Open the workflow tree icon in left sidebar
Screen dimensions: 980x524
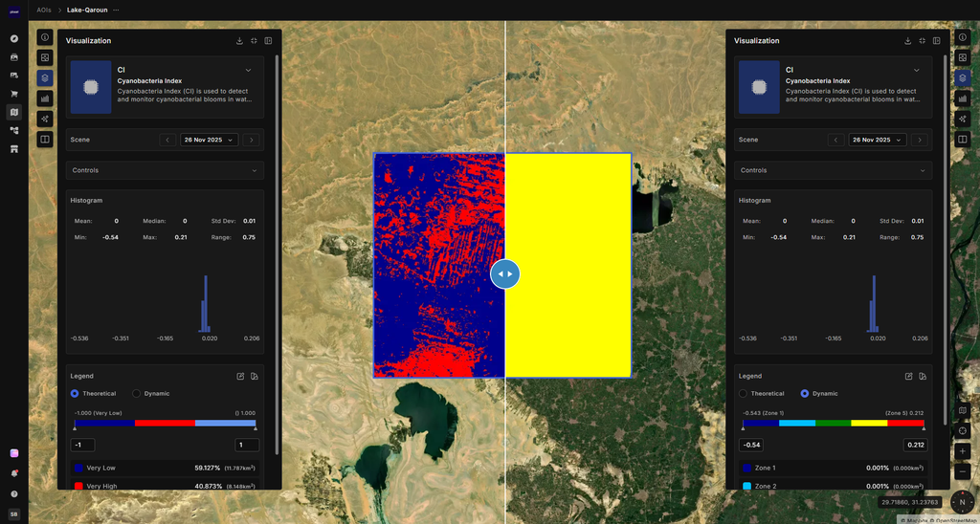coord(13,130)
